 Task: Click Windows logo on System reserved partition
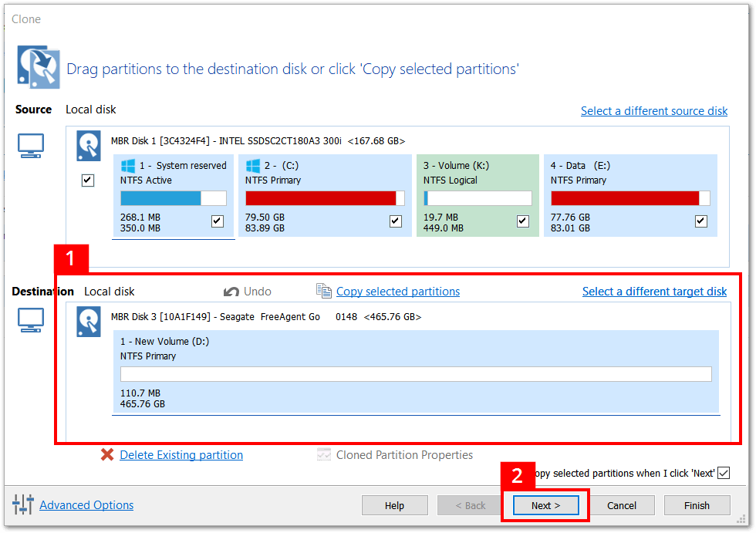click(x=128, y=166)
